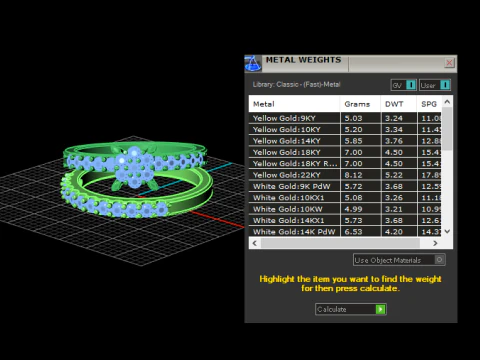The height and width of the screenshot is (360, 480).
Task: Click the green Calculate arrow icon
Action: pos(380,309)
